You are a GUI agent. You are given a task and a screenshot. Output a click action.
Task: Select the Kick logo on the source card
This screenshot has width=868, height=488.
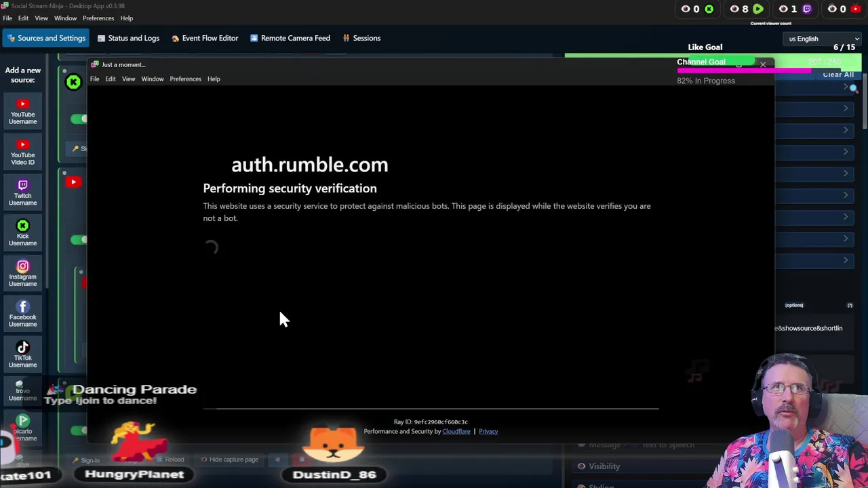pos(73,82)
